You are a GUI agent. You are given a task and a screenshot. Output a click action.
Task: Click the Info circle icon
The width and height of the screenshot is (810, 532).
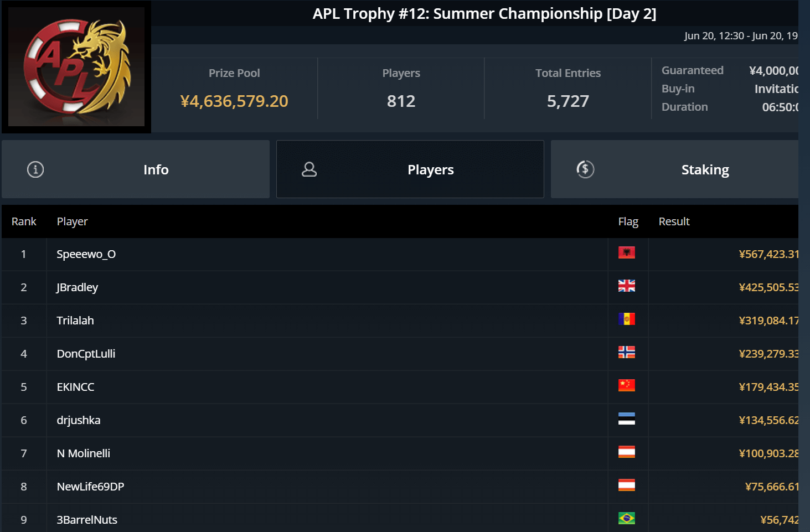(x=35, y=169)
